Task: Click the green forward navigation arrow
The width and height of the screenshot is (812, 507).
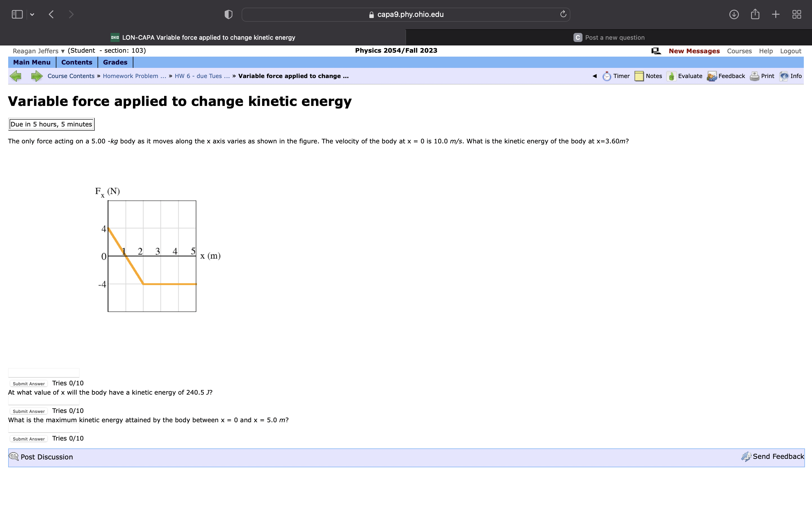Action: pyautogui.click(x=36, y=76)
